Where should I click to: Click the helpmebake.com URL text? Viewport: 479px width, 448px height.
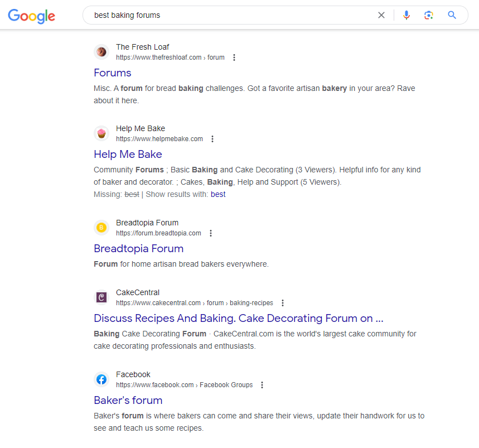(159, 139)
